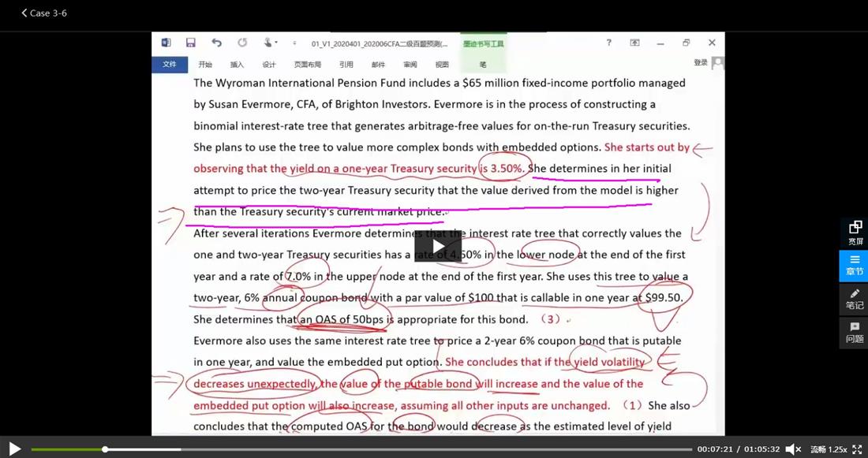
Task: Switch to the 审阅 Review tab
Action: click(x=410, y=65)
